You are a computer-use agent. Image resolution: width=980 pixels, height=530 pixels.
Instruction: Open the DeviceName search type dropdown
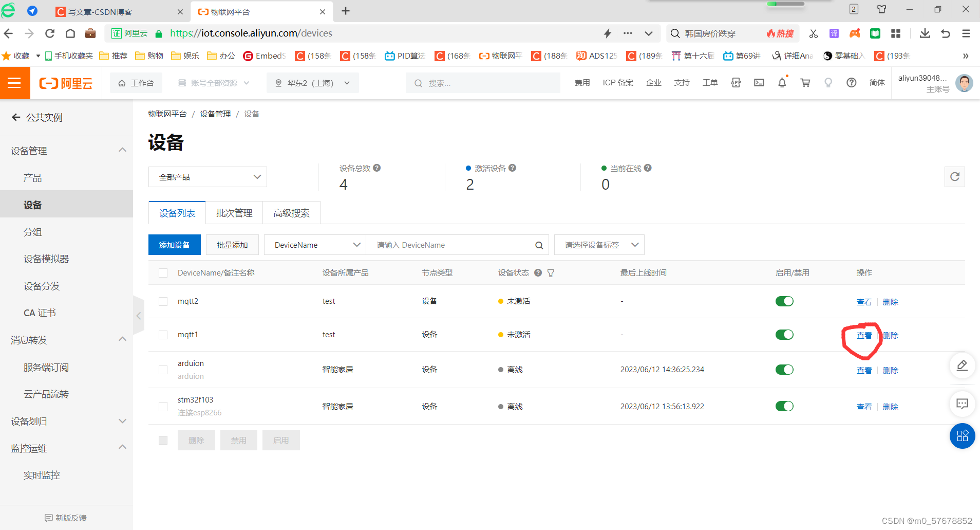click(x=315, y=245)
